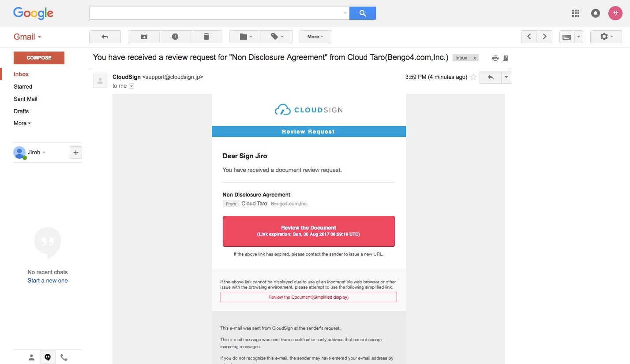The image size is (630, 364).
Task: Reply using the reply arrow button
Action: tap(490, 77)
